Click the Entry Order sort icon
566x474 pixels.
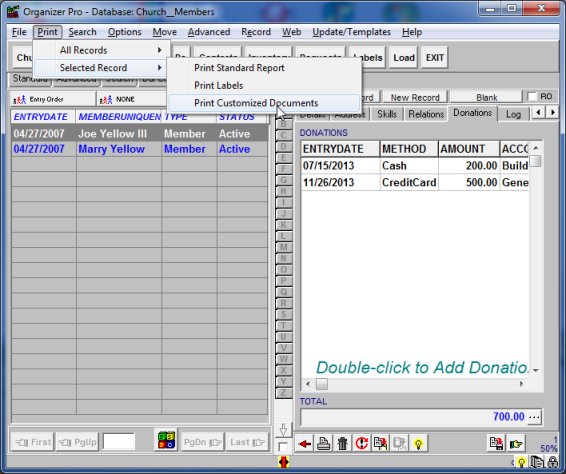(x=19, y=99)
